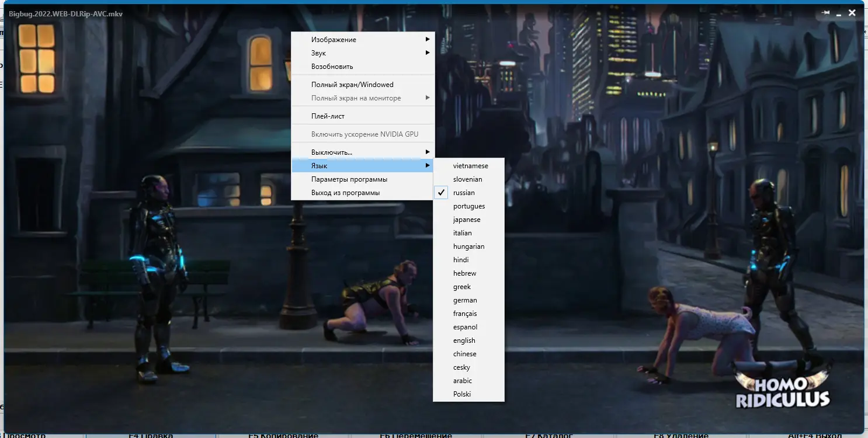Pin the player window on top
This screenshot has height=438, width=868.
826,12
